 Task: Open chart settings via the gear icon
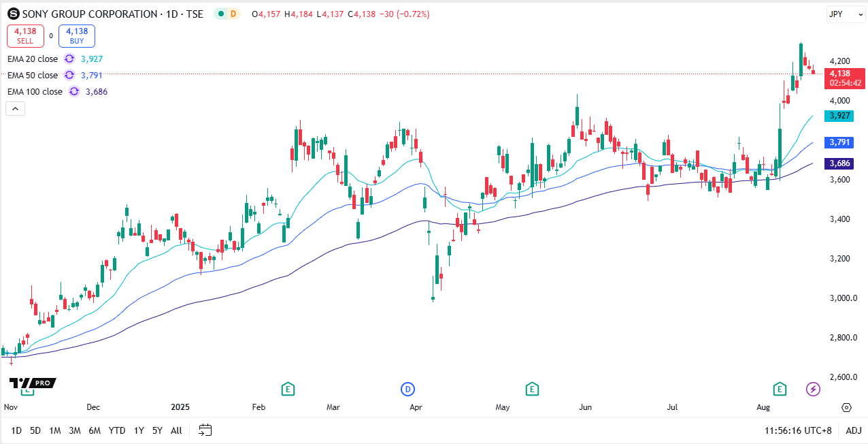coord(846,407)
